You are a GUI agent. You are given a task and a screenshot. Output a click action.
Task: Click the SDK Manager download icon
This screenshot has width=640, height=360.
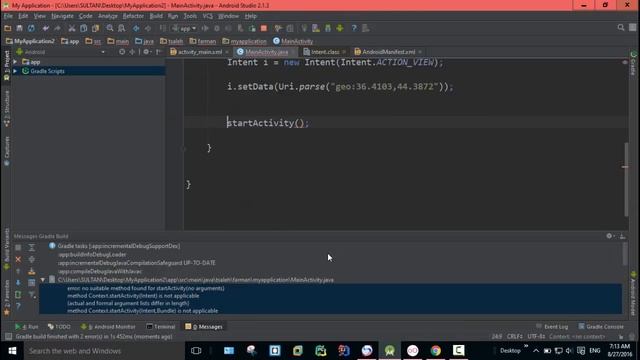click(x=340, y=28)
